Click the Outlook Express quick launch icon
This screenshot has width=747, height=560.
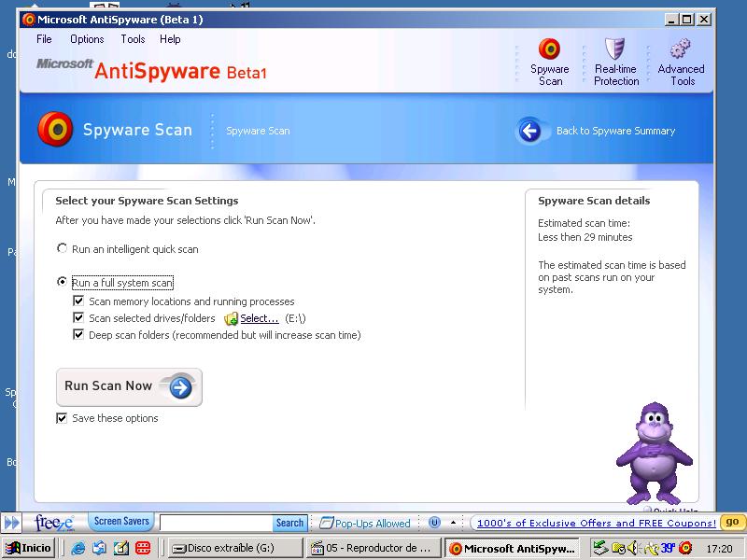point(99,549)
